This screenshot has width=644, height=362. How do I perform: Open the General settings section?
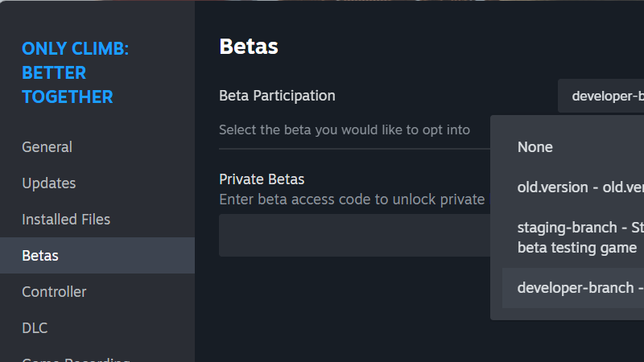point(47,147)
